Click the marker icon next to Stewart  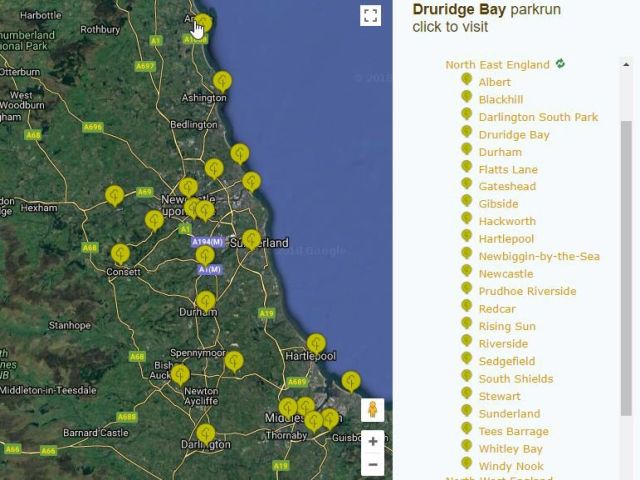pos(467,393)
